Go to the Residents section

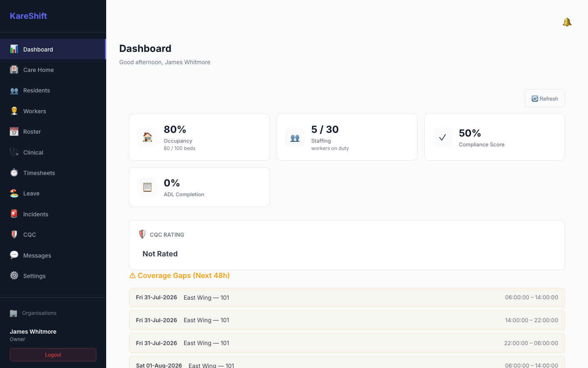click(53, 90)
